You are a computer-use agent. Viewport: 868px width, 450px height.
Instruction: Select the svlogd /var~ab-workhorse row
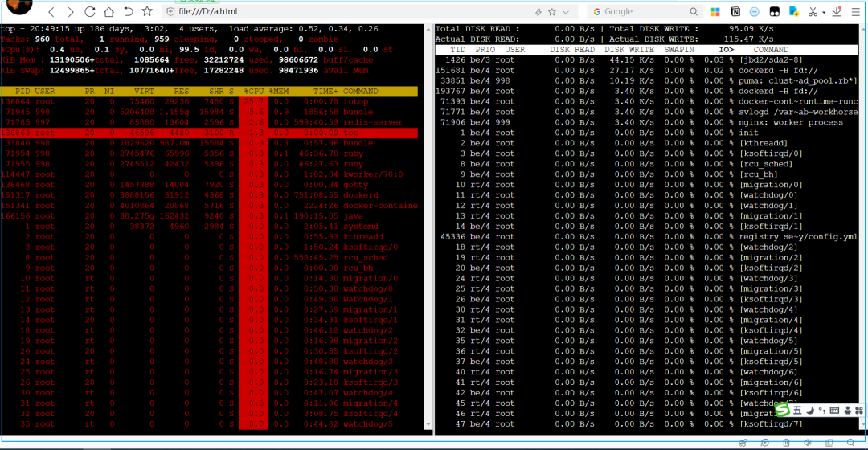click(646, 112)
